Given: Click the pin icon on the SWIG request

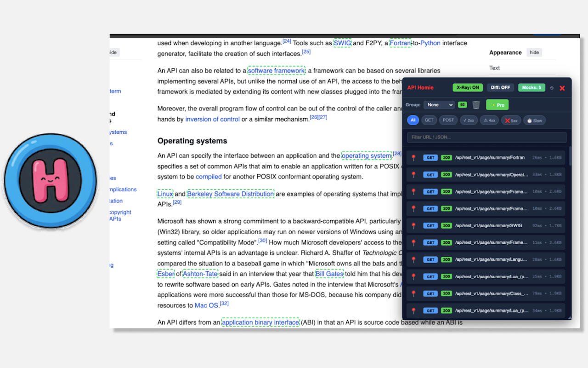Looking at the screenshot, I should pos(413,226).
